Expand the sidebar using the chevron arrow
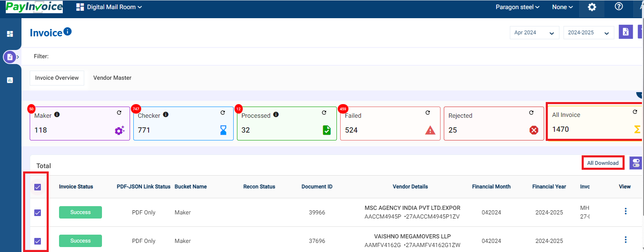The width and height of the screenshot is (644, 252). (18, 57)
